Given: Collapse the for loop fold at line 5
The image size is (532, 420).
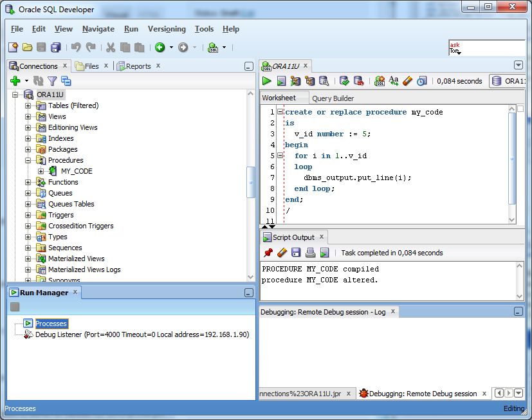Looking at the screenshot, I should (x=280, y=156).
